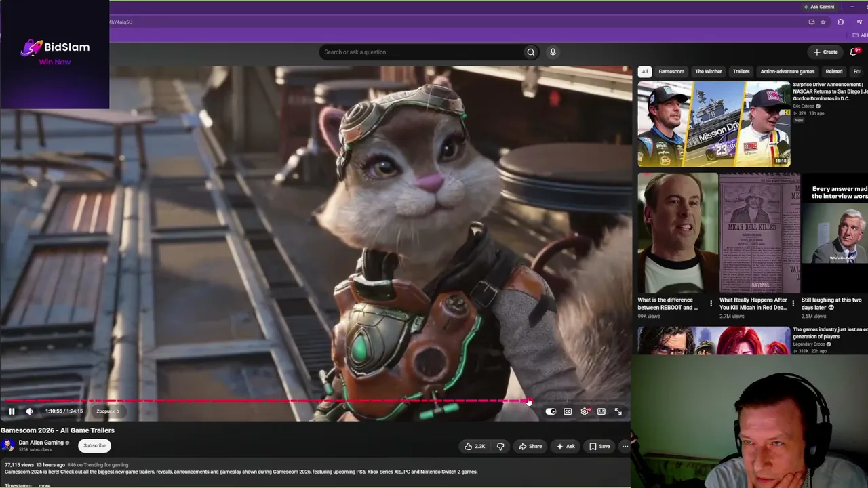Open the REBOOT difference short thumbnail
Screen dimensions: 868x488
(677, 232)
